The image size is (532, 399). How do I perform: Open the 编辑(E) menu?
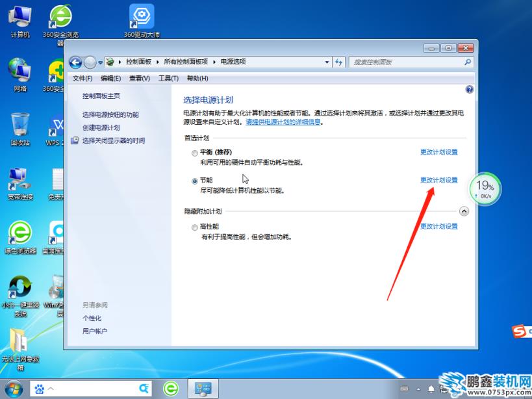(111, 79)
